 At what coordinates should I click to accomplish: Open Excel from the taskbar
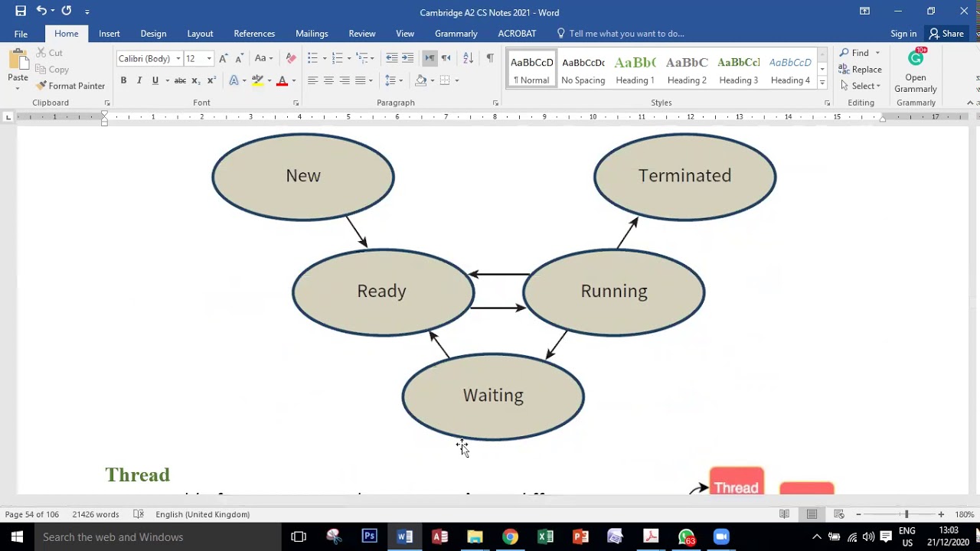click(545, 536)
